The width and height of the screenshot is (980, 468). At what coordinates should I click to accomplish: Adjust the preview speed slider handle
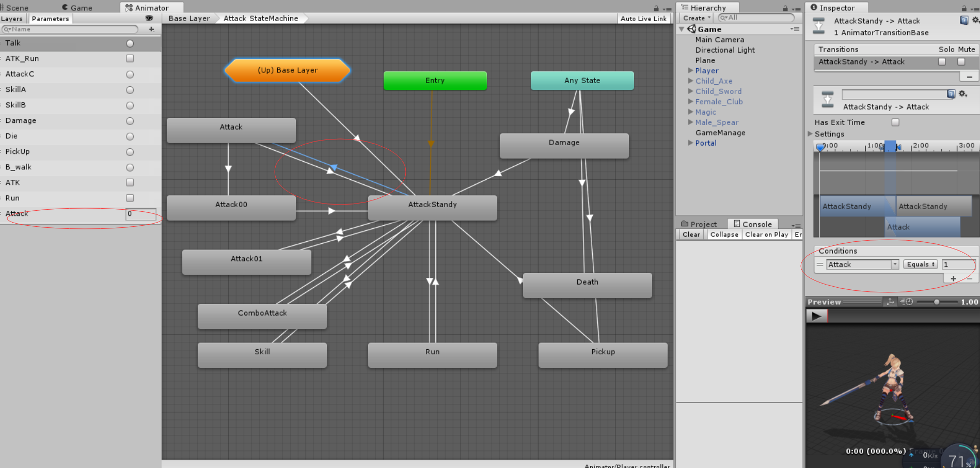click(x=936, y=302)
